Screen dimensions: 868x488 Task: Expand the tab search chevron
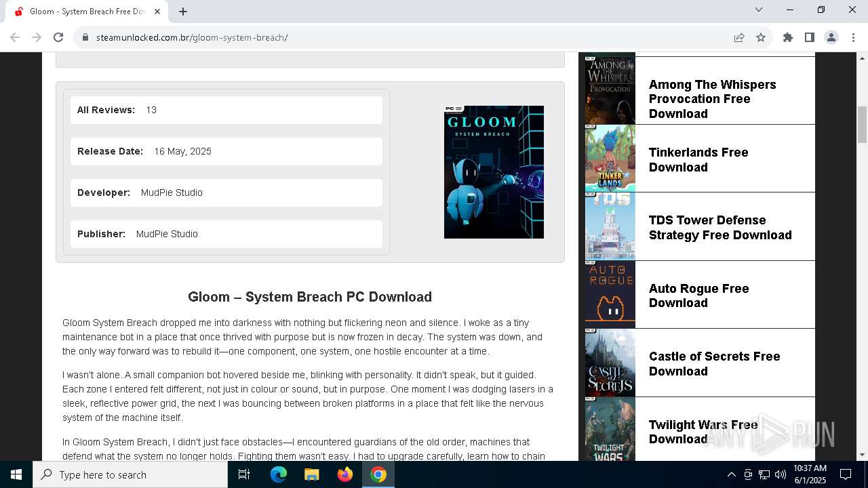(759, 9)
